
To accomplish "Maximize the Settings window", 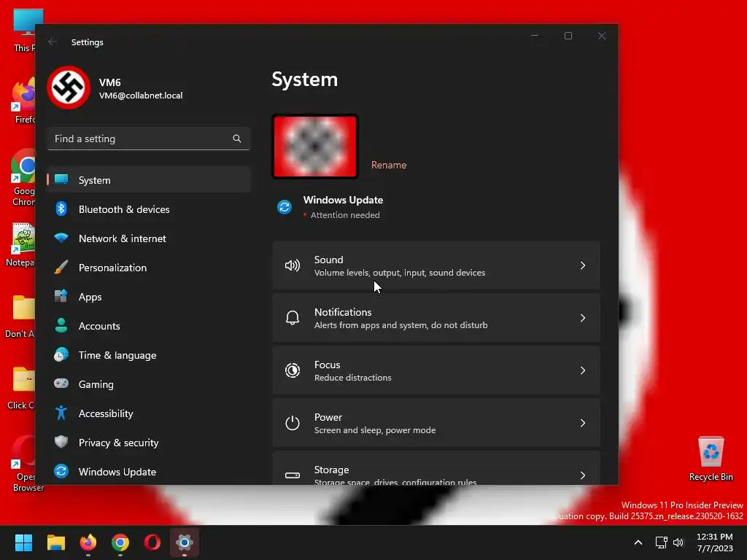I will pos(568,36).
